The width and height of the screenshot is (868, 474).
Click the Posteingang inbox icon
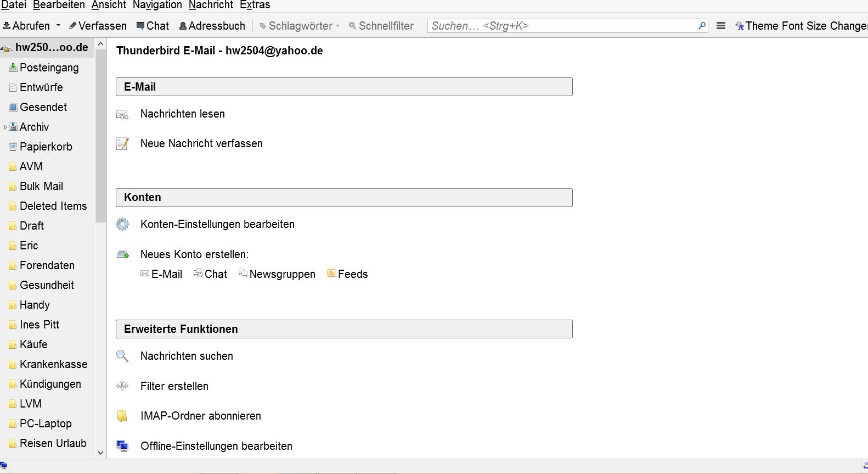[x=13, y=68]
